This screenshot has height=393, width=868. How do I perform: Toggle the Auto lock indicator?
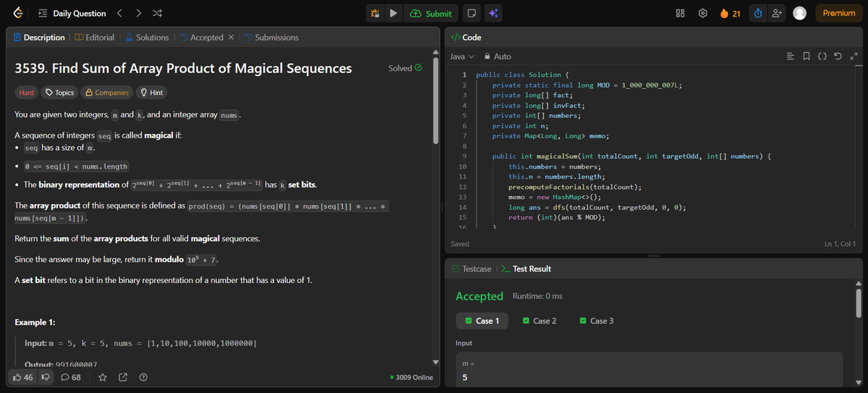point(498,56)
